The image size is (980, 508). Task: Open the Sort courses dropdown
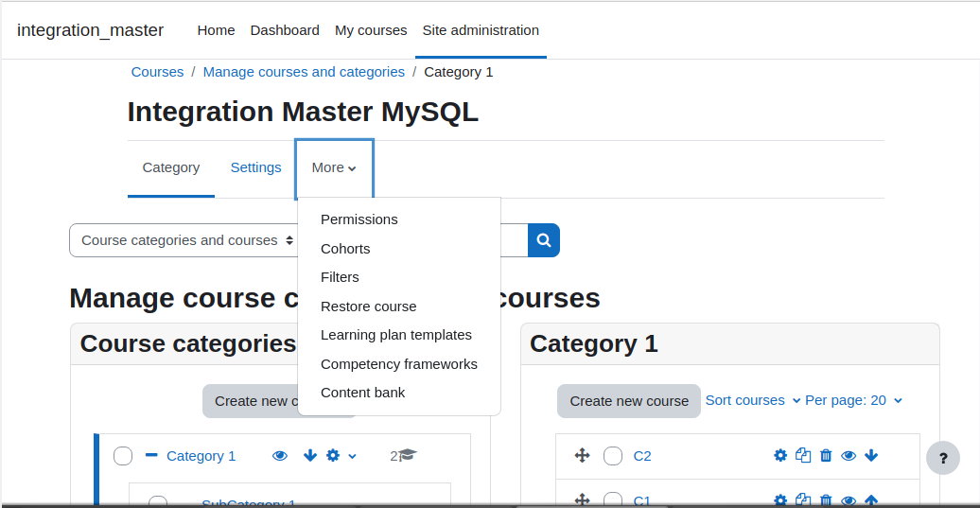click(x=753, y=400)
